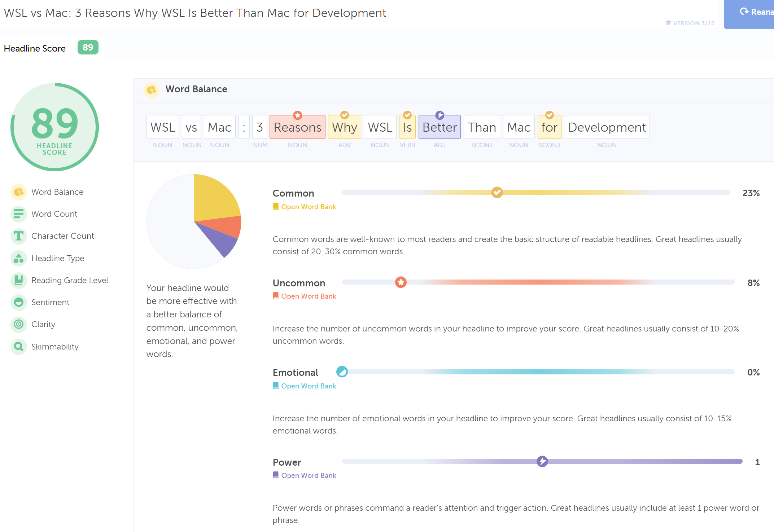The width and height of the screenshot is (774, 532).
Task: Select Character Count in sidebar
Action: (x=62, y=236)
